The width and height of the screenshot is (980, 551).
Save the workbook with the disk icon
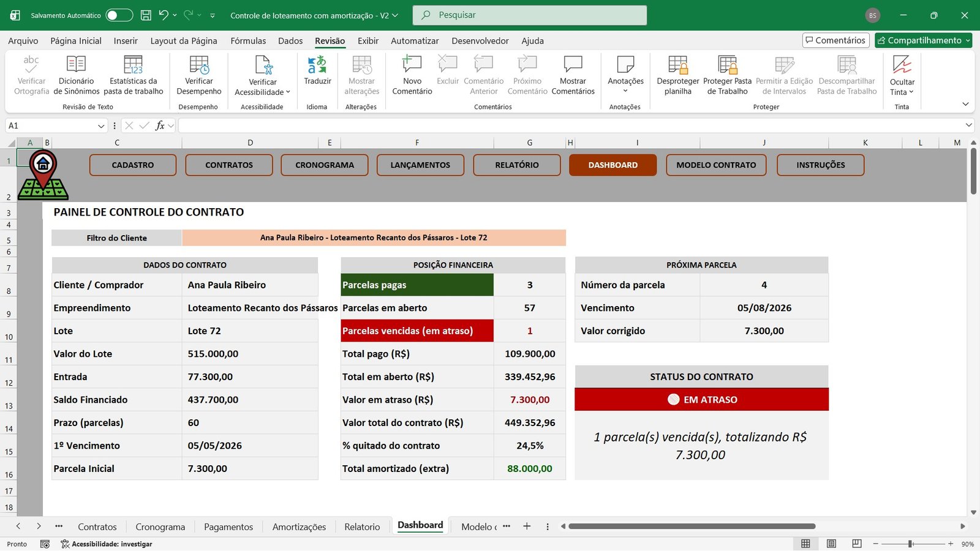pyautogui.click(x=146, y=15)
